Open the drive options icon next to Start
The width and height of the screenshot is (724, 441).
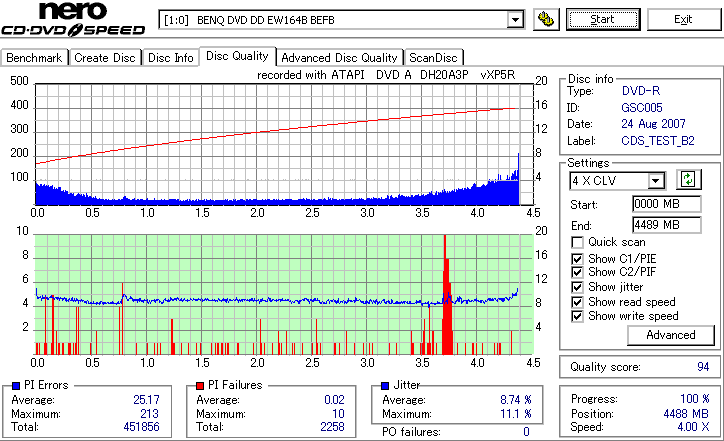pos(546,19)
